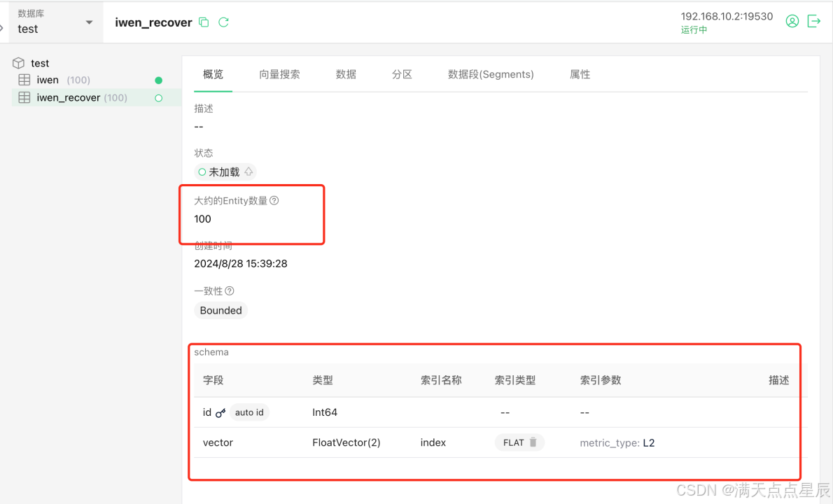Click the iwen table grid icon
Viewport: 833px width, 504px height.
point(24,80)
